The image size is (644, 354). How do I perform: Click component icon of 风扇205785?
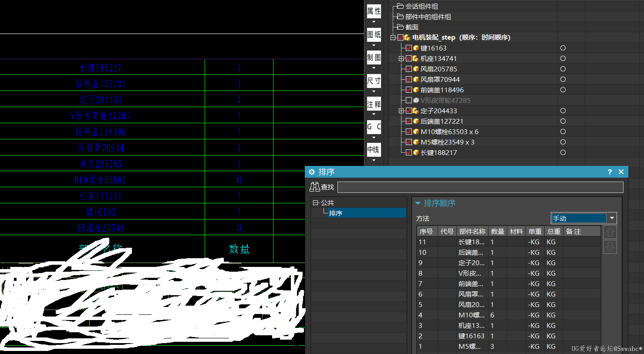(x=416, y=69)
